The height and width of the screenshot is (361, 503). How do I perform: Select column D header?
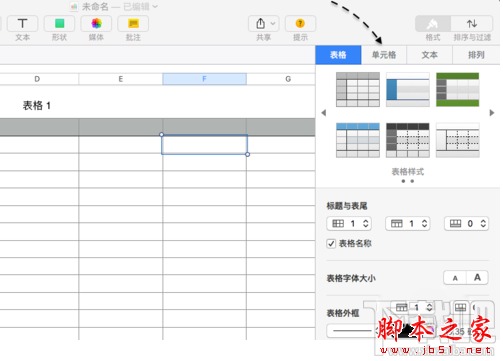pos(37,79)
